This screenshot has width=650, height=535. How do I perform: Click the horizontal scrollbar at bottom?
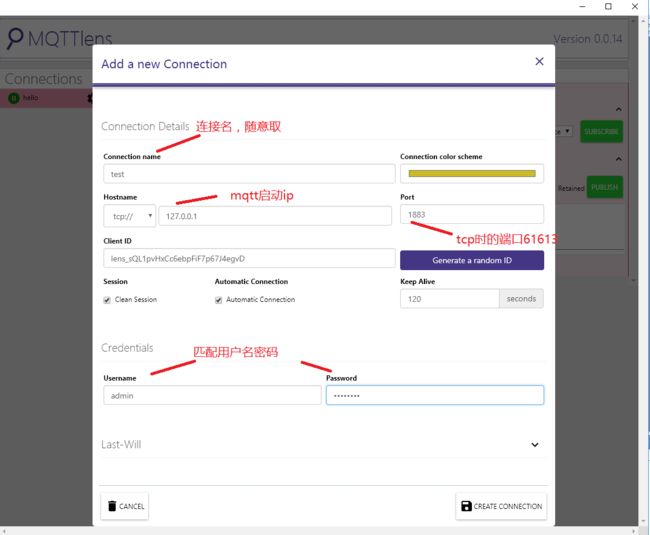coord(319,531)
